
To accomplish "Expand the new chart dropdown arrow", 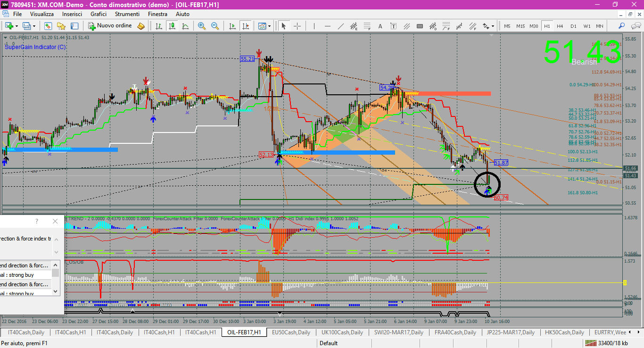I will click(x=17, y=26).
